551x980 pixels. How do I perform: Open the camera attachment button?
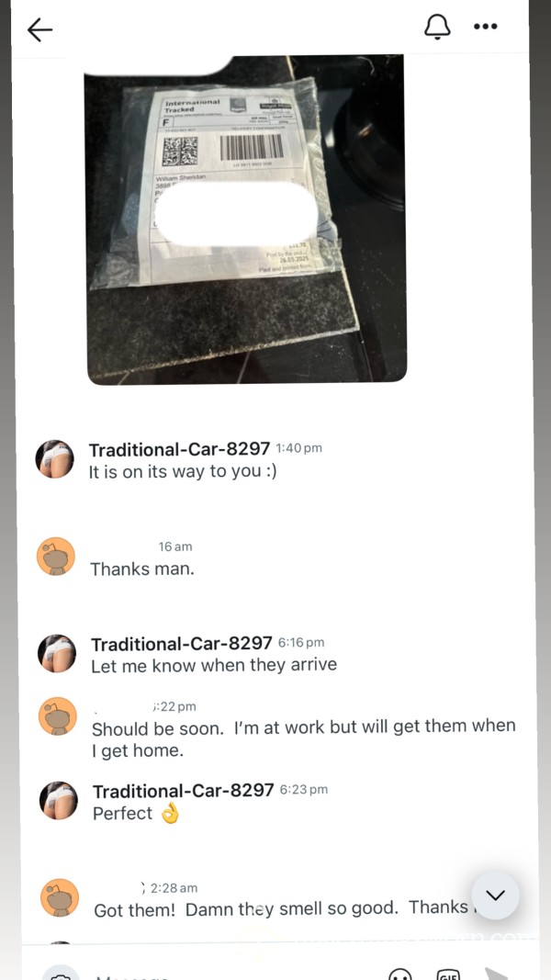click(61, 974)
